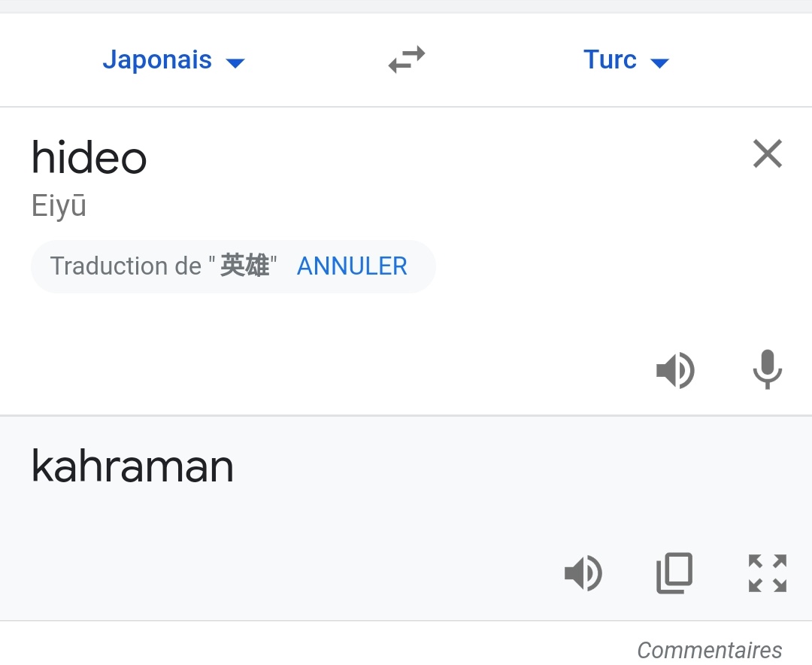Select the Turc target language label

click(610, 60)
